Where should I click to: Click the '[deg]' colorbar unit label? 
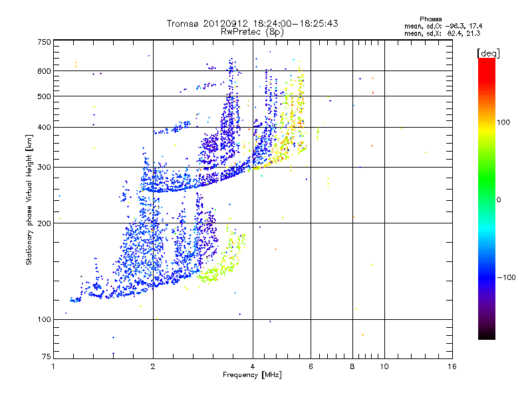(488, 53)
